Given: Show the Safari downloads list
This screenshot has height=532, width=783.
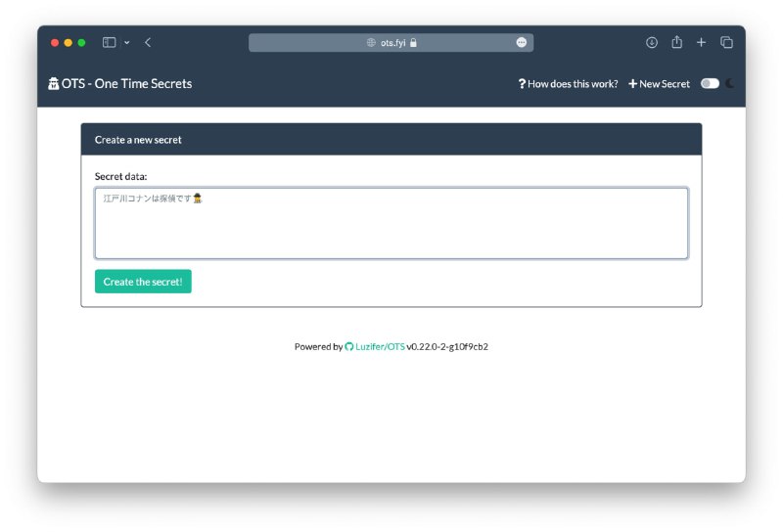Looking at the screenshot, I should (652, 43).
